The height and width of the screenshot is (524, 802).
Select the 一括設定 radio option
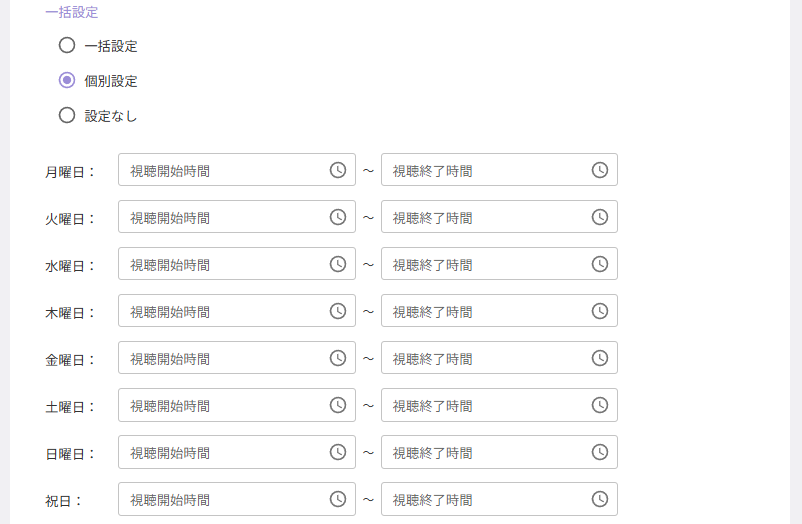click(x=67, y=46)
